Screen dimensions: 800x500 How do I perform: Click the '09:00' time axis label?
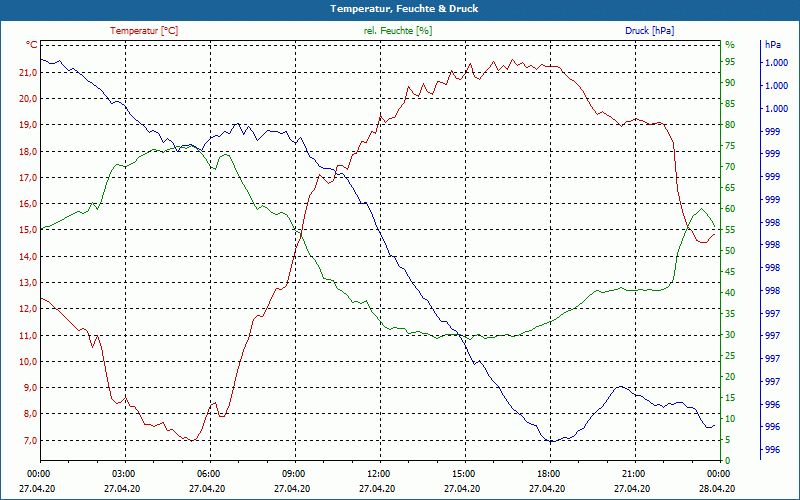pos(293,473)
